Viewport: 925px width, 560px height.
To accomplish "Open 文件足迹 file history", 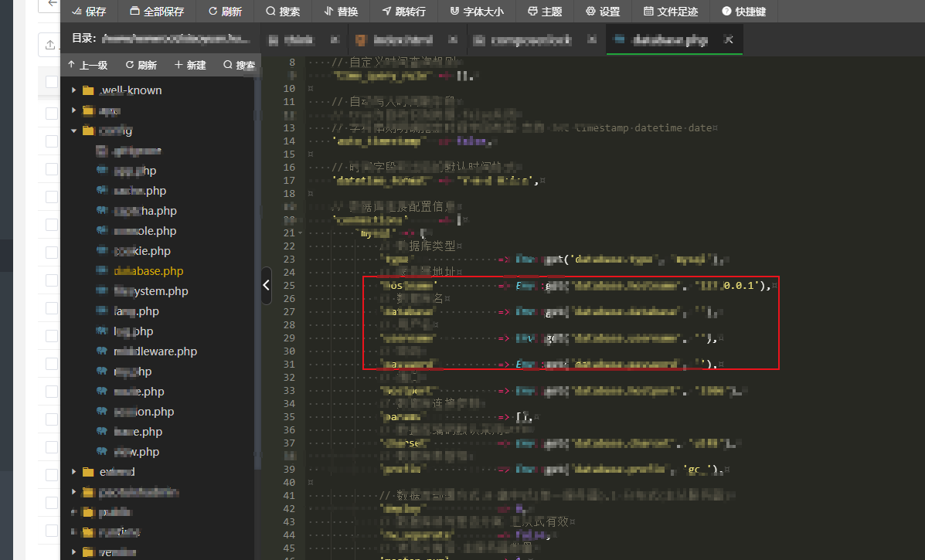I will 670,12.
